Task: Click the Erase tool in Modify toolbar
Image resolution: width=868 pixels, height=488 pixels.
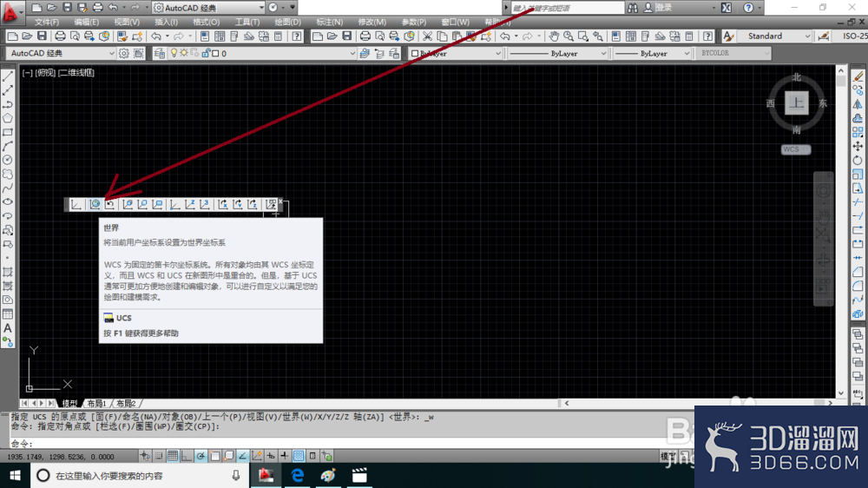Action: 858,76
